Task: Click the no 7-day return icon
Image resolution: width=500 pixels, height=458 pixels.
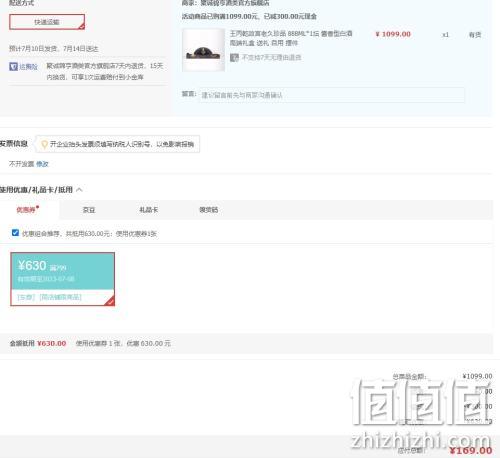Action: click(234, 57)
